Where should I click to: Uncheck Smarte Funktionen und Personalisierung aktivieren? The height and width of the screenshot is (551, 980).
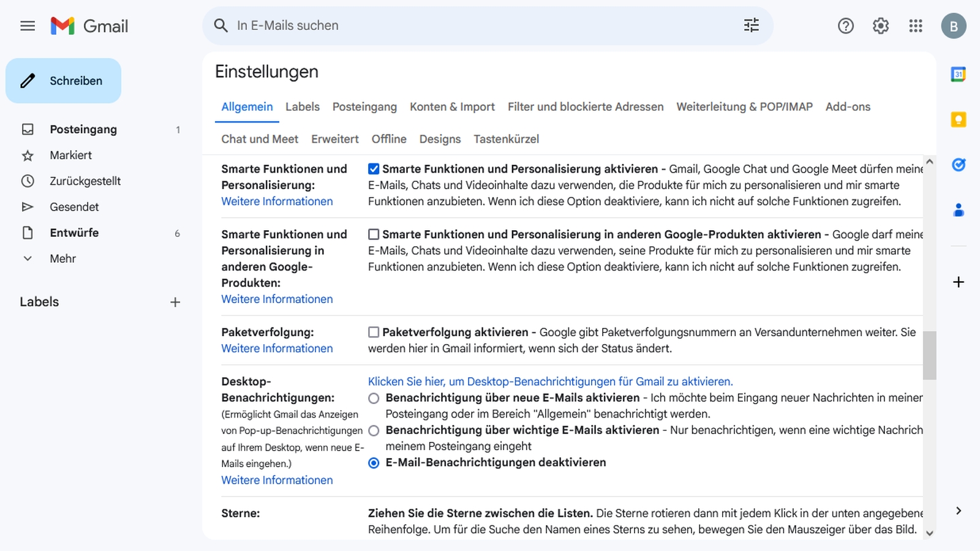(x=374, y=169)
